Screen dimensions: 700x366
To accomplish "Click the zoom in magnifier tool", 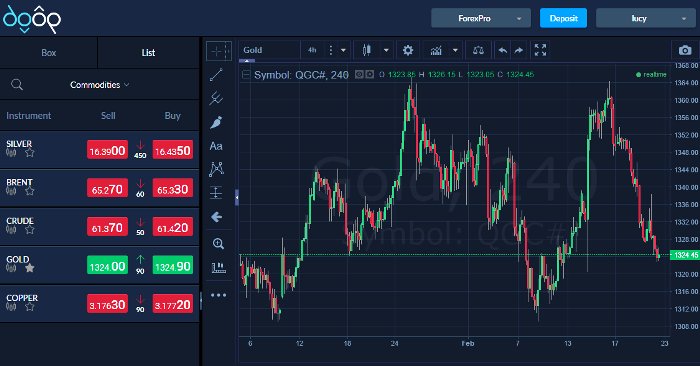I will coord(218,243).
